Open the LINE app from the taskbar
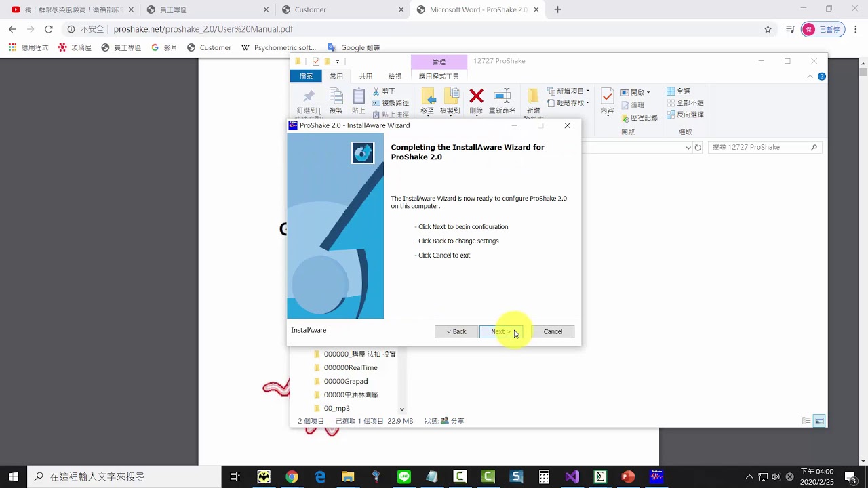Screen dimensions: 868x488 tap(404, 476)
